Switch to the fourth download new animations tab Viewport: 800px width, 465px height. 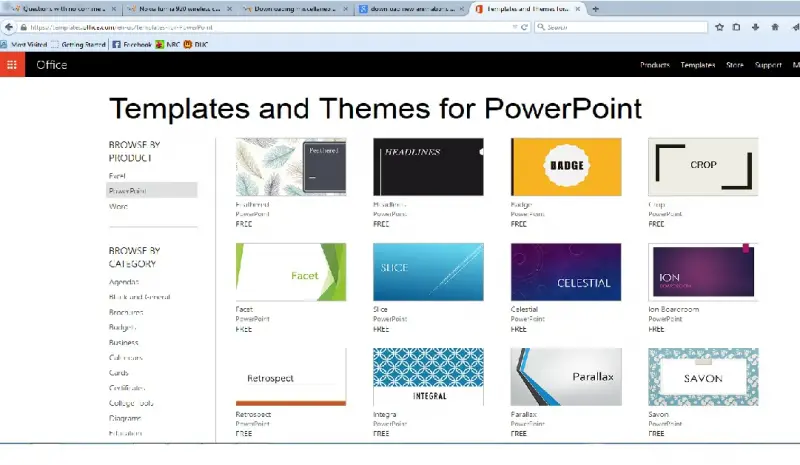tap(411, 9)
